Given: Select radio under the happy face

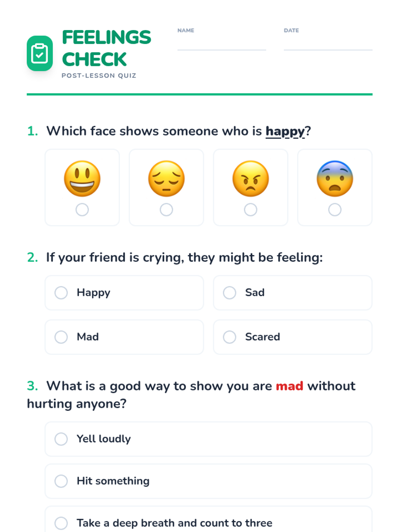Looking at the screenshot, I should [82, 210].
